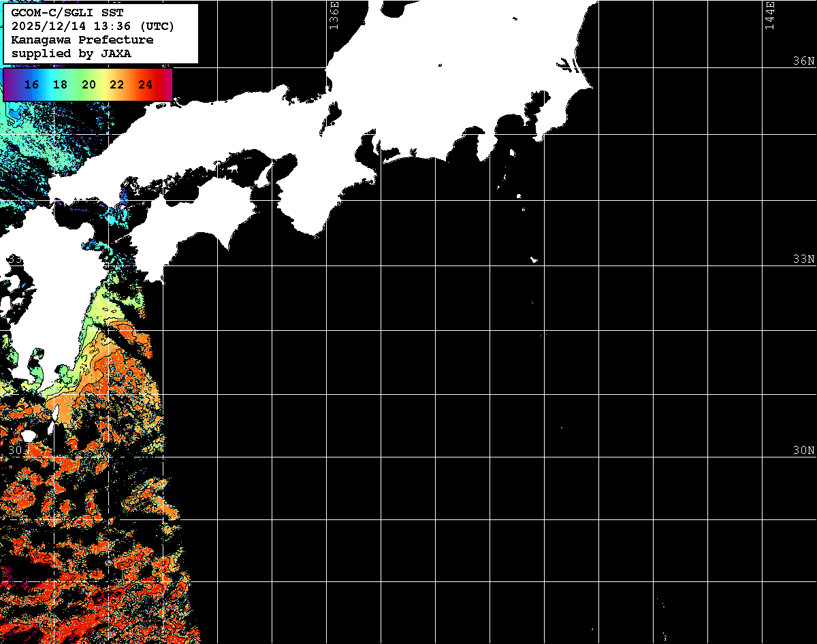Click the 2025/12/14 13:36 (UTC) timestamp
This screenshot has width=817, height=644.
93,27
